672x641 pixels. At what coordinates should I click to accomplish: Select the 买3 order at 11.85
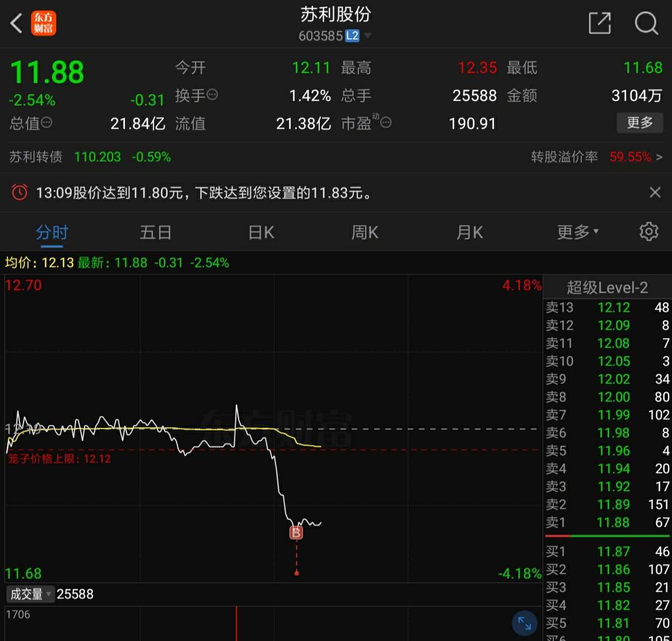[608, 587]
